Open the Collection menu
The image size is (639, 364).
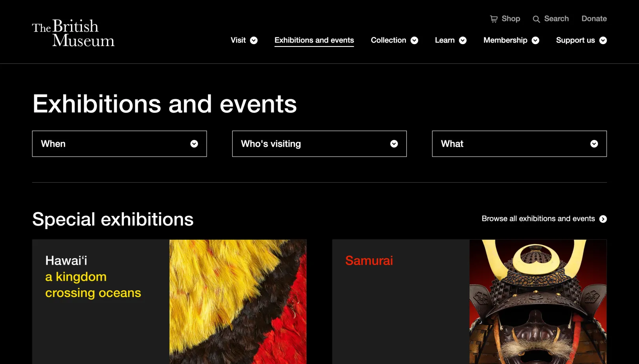[x=389, y=40]
